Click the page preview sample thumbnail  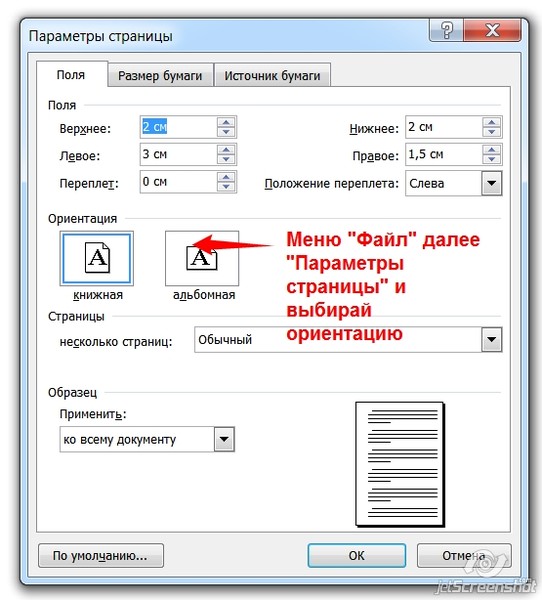[x=400, y=464]
